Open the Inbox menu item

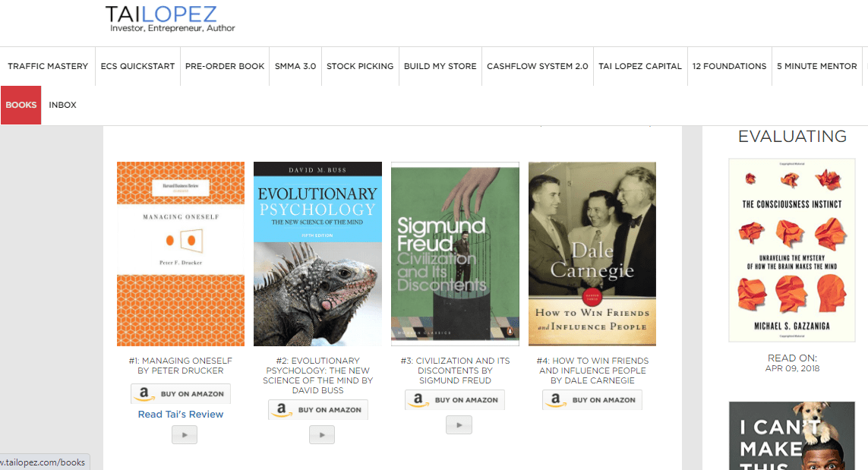coord(62,105)
